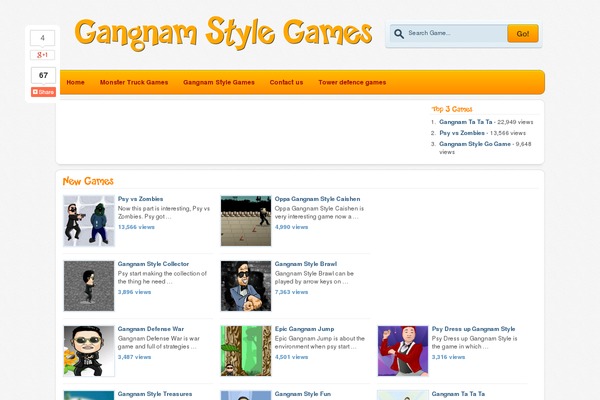Open the Psy Dress up Gangnam Style thumbnail

coord(403,351)
